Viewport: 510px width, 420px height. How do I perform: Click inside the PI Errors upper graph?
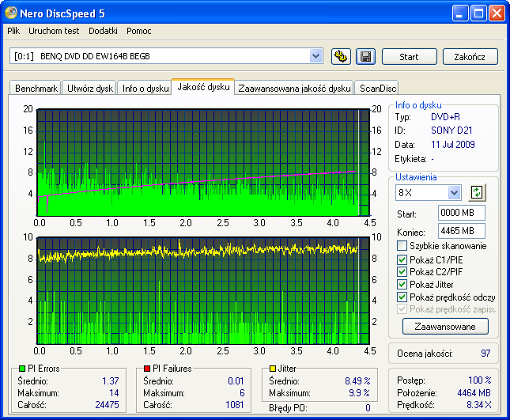[204, 162]
